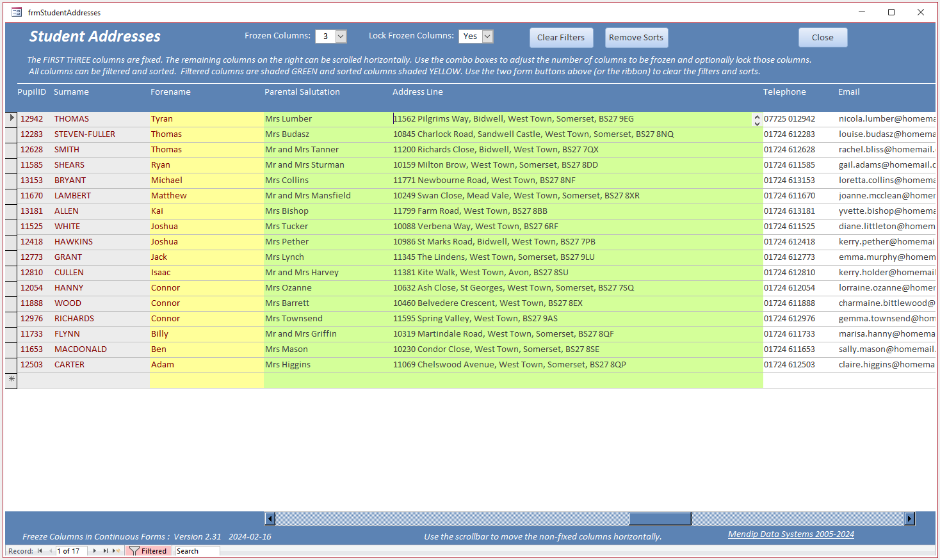Screen dimensions: 940x560
Task: Go to previous record in navigation bar
Action: pos(51,551)
